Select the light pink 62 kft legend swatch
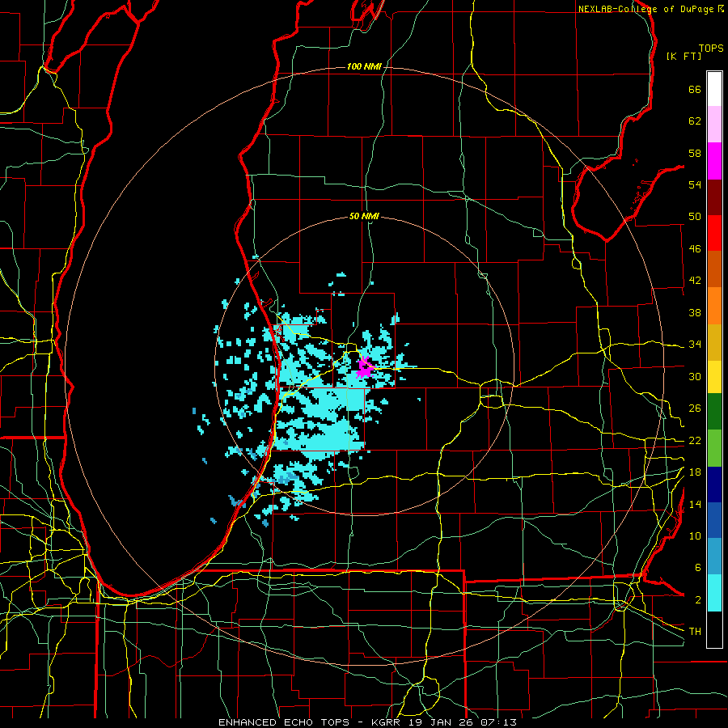 pos(714,125)
